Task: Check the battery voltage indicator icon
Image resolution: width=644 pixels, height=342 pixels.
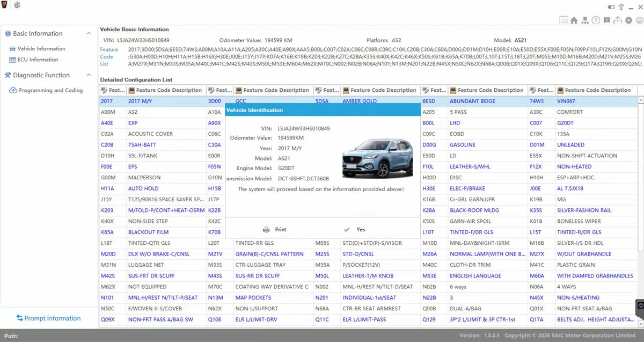Action: [x=612, y=6]
